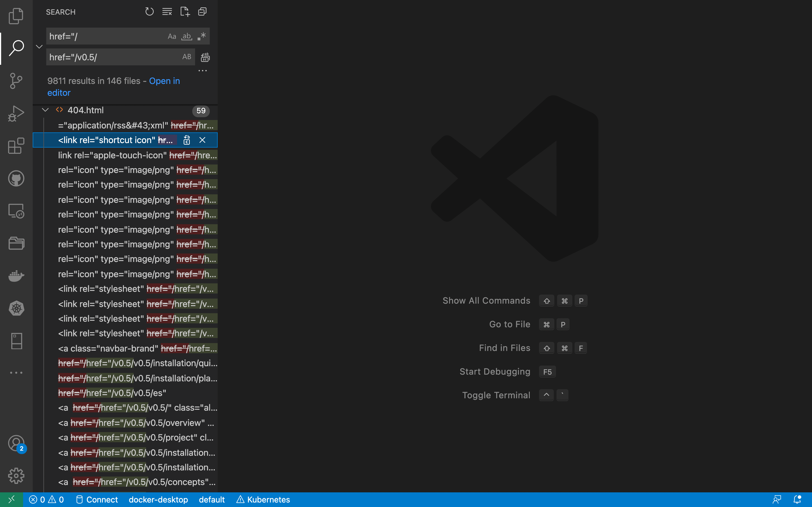Toggle Match Whole Word option
This screenshot has height=507, width=812.
point(187,36)
